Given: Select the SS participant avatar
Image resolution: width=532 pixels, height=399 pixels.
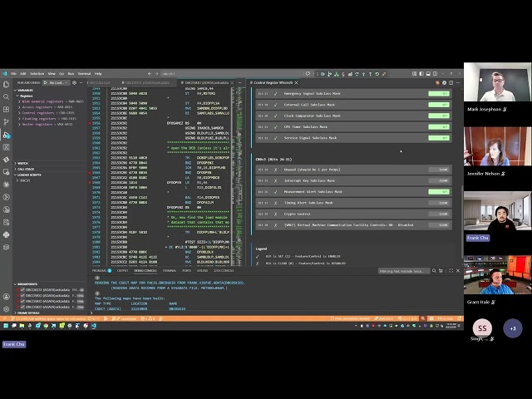Looking at the screenshot, I should pyautogui.click(x=482, y=328).
